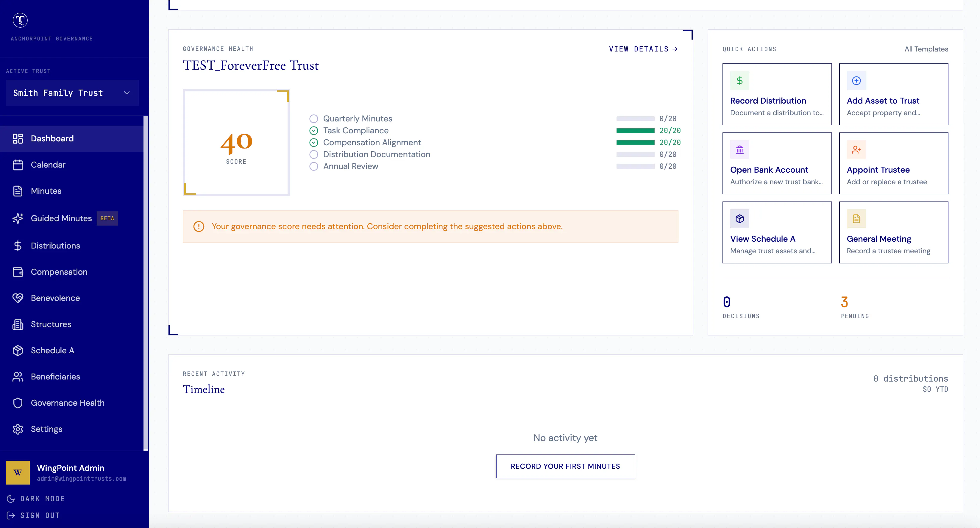Click the warning alert icon in governance banner
Viewport: 980px width, 528px height.
[199, 226]
